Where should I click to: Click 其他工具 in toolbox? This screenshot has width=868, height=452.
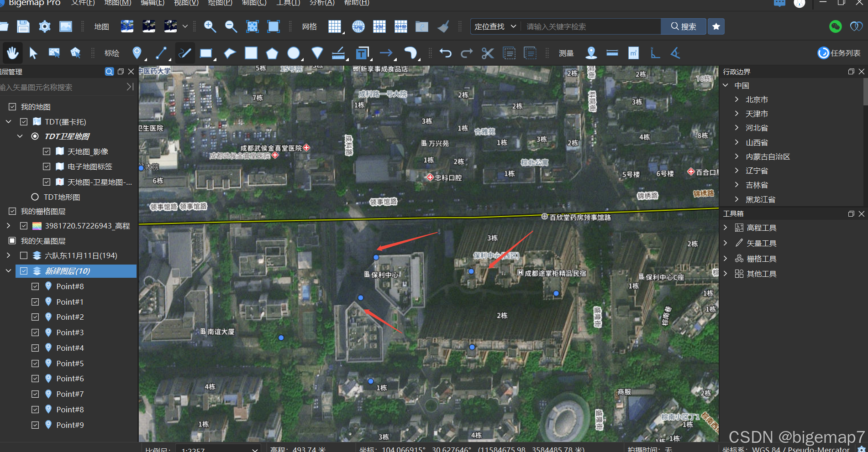point(761,274)
